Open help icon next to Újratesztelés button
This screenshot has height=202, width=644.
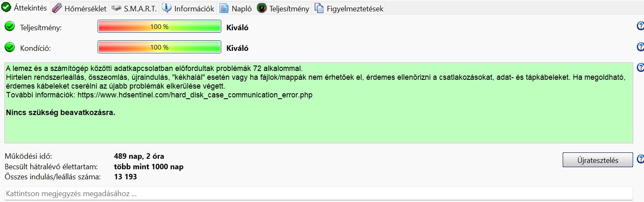click(640, 159)
